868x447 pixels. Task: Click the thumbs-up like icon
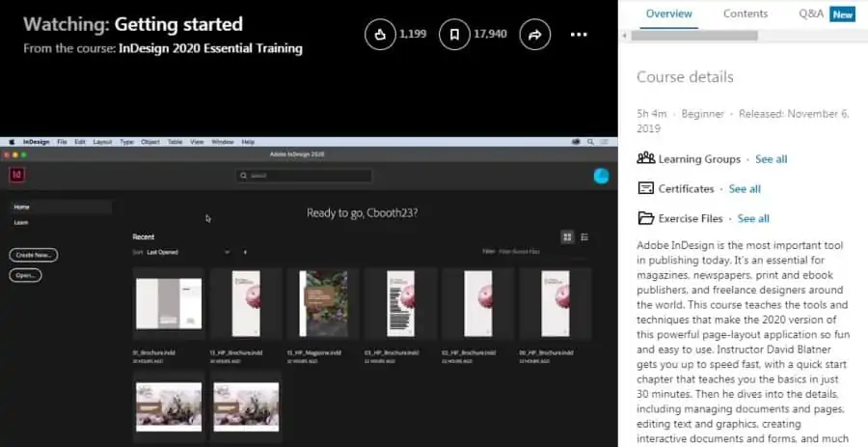click(380, 35)
